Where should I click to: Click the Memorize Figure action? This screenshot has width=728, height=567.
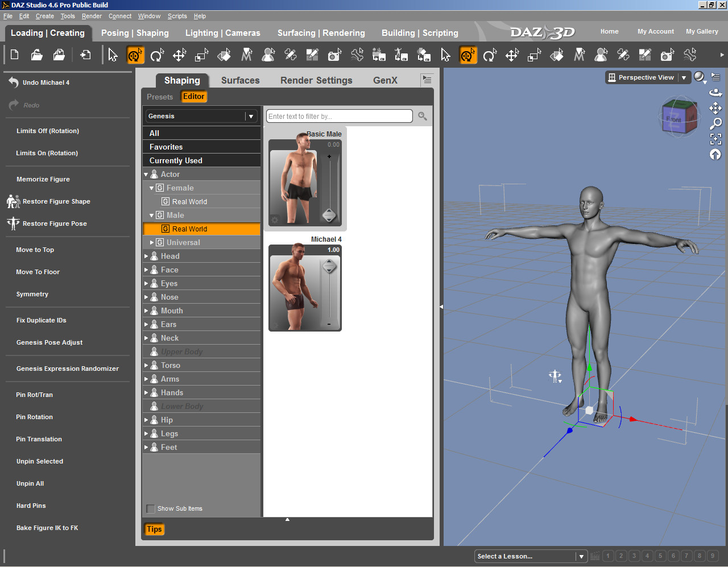tap(43, 179)
